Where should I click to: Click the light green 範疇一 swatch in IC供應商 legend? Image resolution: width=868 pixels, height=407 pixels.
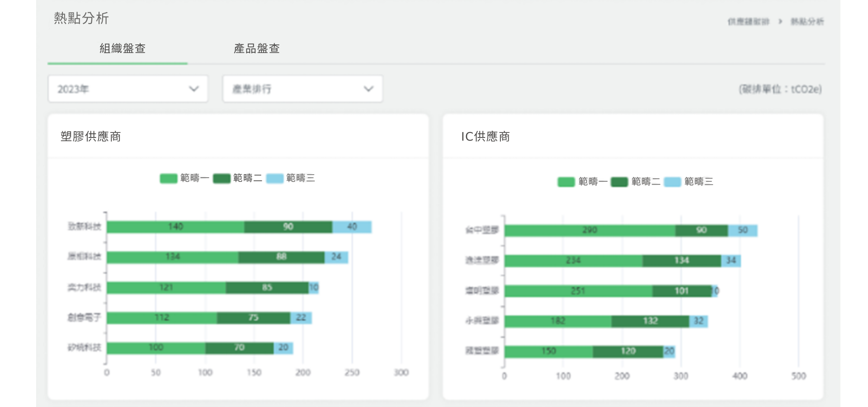566,182
